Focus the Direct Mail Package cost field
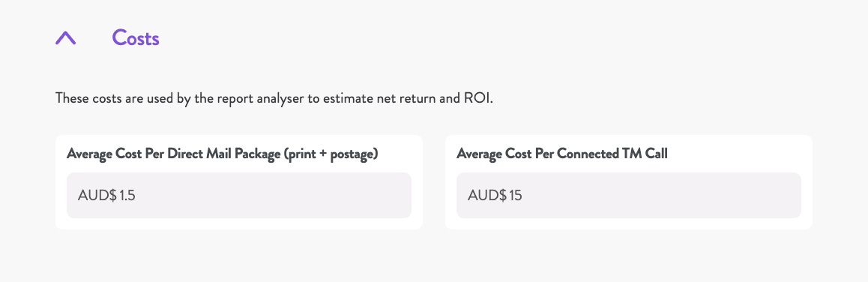 click(239, 195)
